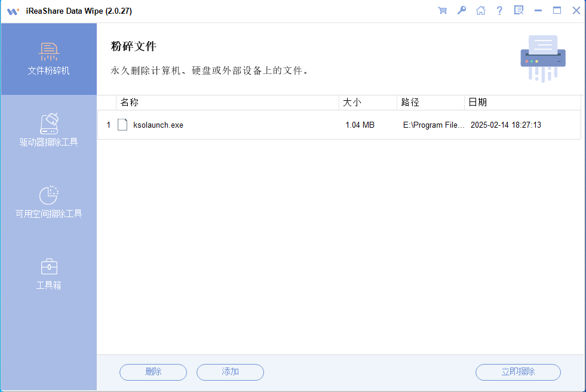586x392 pixels.
Task: Click the 添加 button to add files
Action: pyautogui.click(x=230, y=372)
